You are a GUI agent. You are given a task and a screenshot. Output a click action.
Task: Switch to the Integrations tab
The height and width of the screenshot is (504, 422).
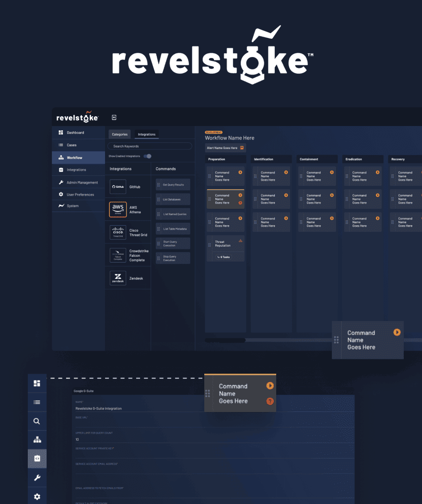click(x=147, y=134)
